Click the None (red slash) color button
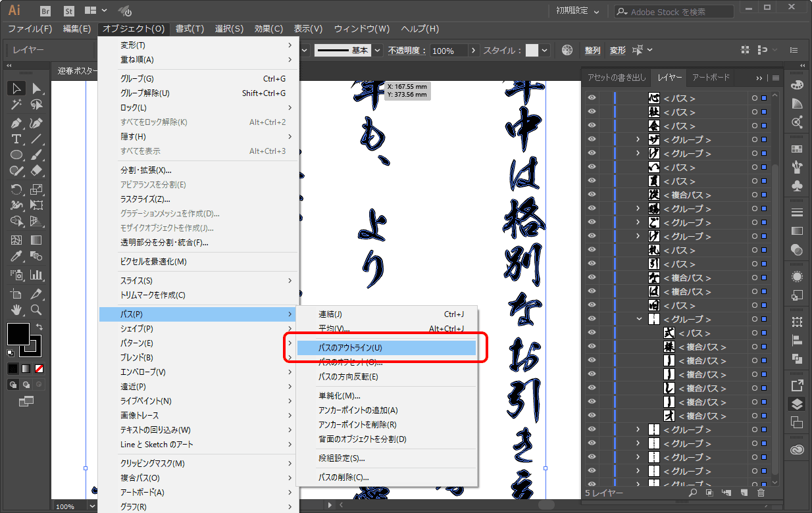Image resolution: width=812 pixels, height=513 pixels. coord(39,368)
